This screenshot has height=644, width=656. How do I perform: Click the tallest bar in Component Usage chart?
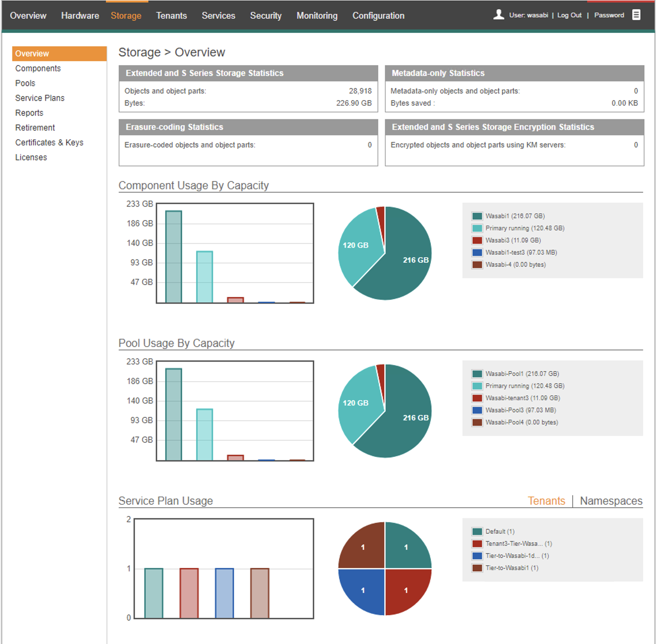click(x=174, y=257)
